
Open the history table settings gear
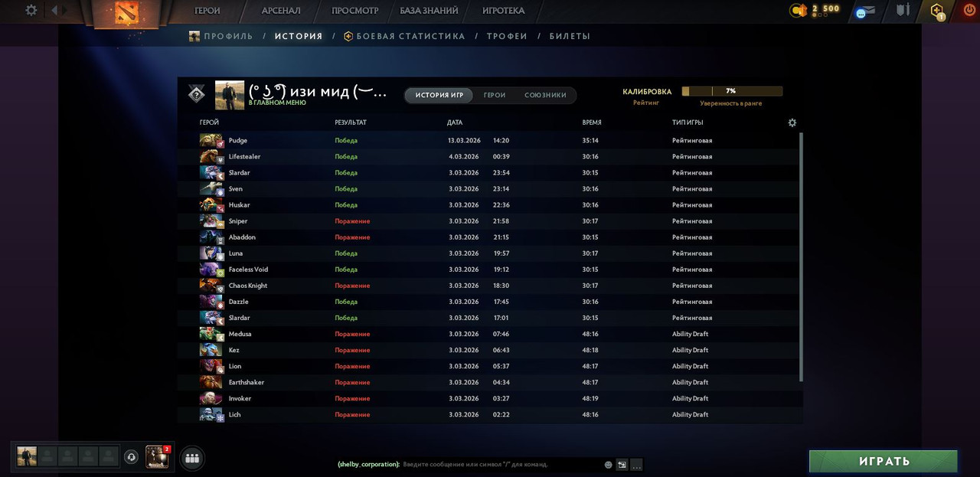point(792,123)
